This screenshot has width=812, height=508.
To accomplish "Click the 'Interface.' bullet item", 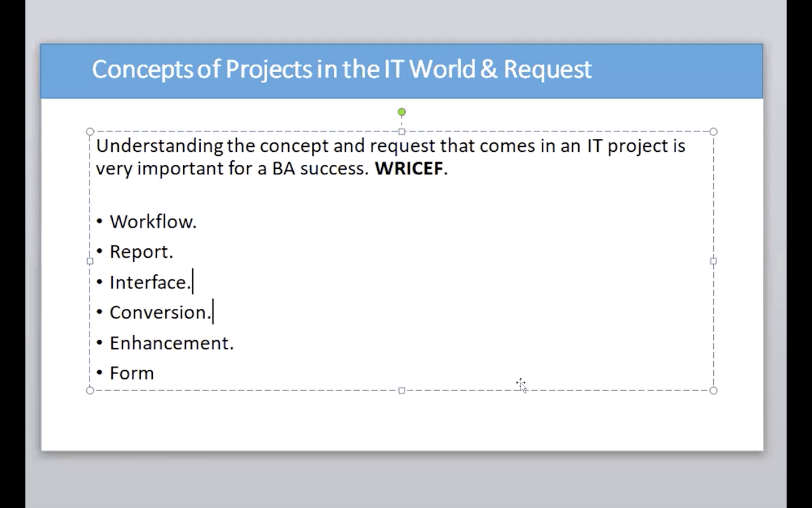I will click(150, 282).
